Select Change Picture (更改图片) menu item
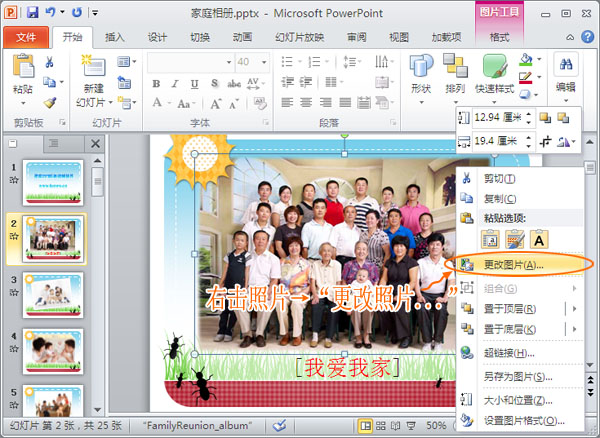 (521, 264)
